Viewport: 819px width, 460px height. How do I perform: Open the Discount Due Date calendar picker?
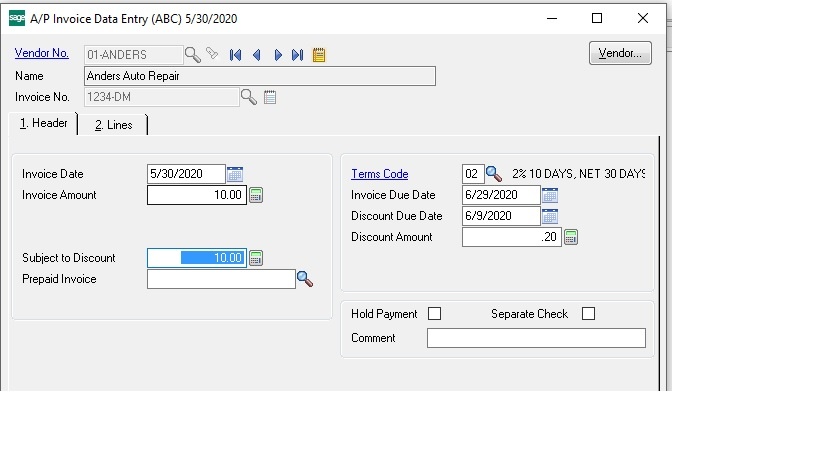pos(549,216)
